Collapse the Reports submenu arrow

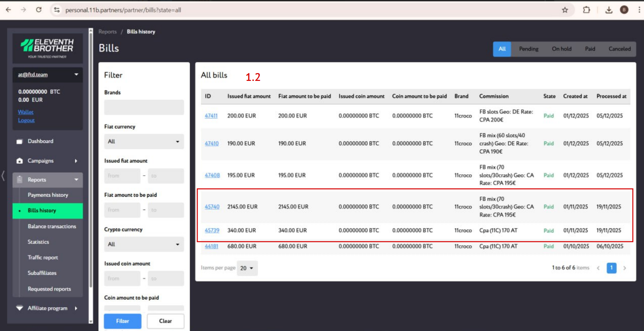(x=76, y=180)
